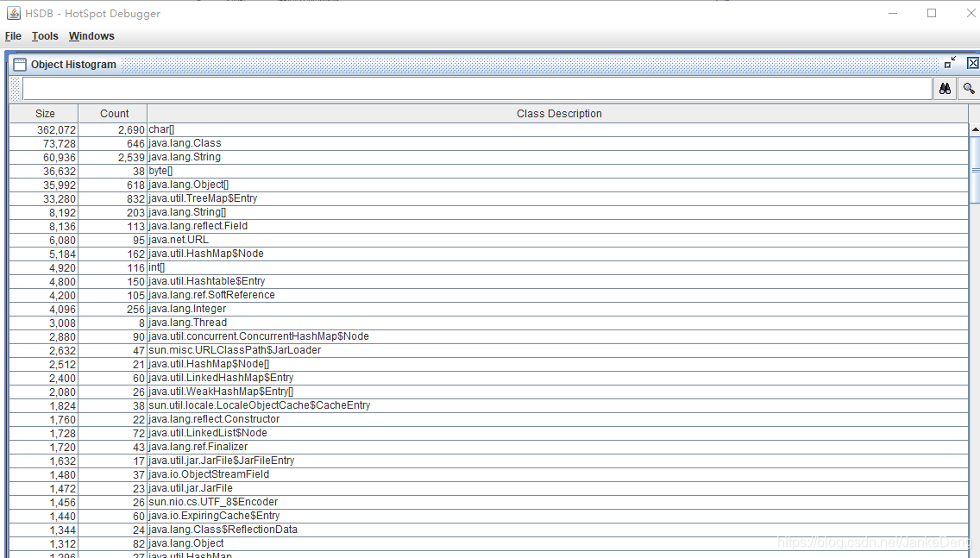Select the int[] row
Viewport: 980px width, 558px height.
click(489, 267)
